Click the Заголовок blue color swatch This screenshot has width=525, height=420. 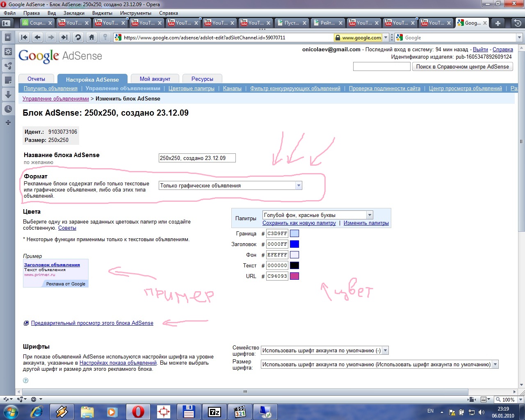point(294,244)
